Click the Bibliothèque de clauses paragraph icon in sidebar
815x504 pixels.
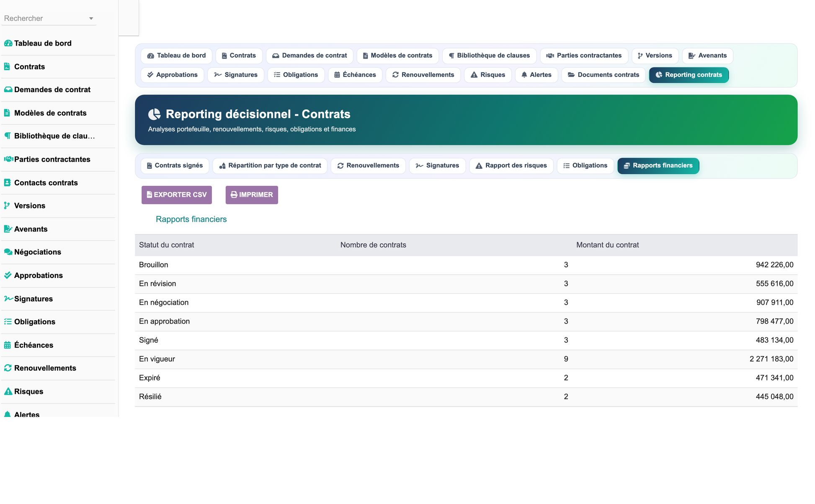coord(7,136)
